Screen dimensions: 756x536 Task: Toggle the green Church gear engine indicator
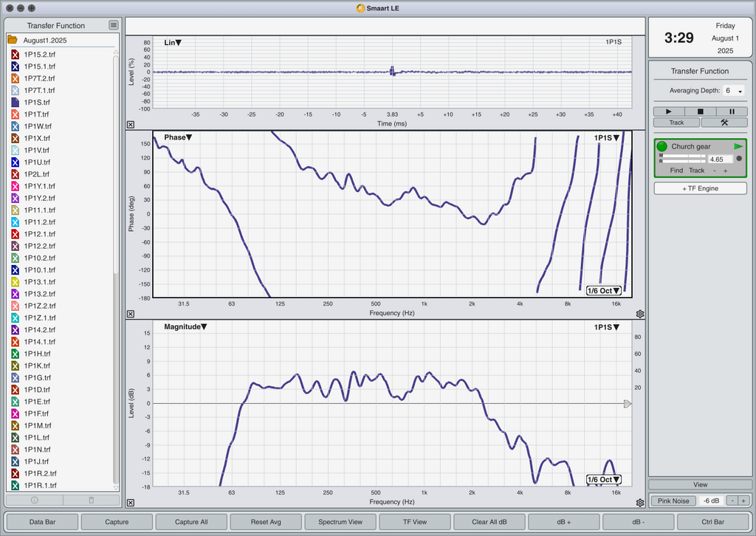pos(662,146)
